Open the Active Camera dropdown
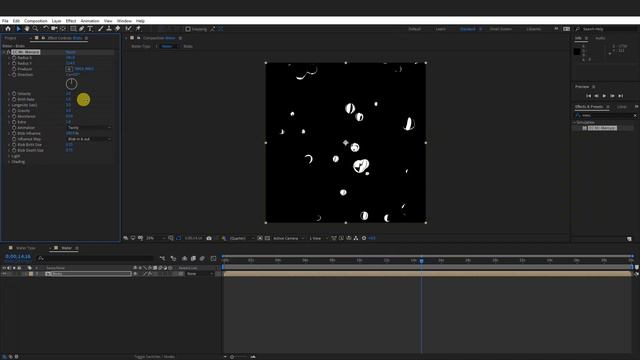The width and height of the screenshot is (640, 360). coord(288,238)
